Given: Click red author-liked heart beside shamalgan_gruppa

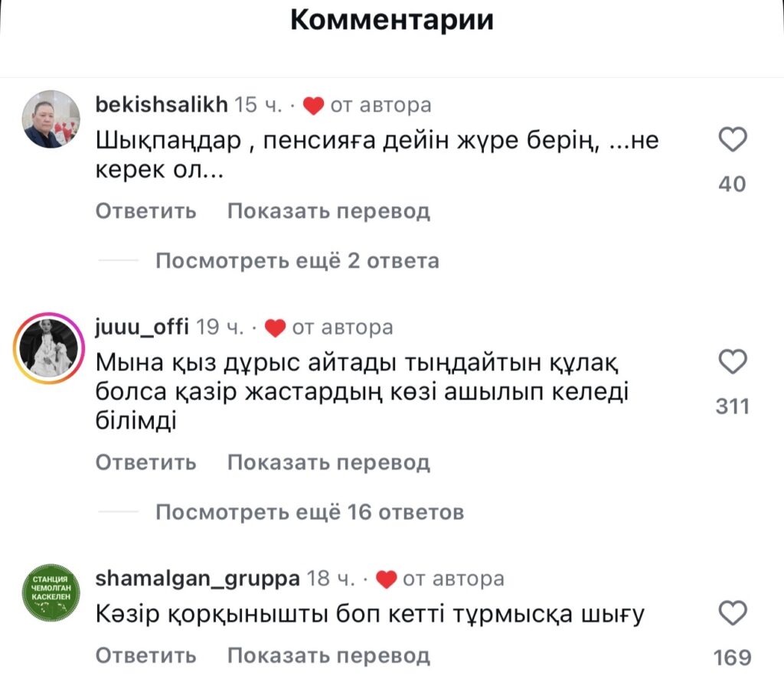Looking at the screenshot, I should coord(387,579).
